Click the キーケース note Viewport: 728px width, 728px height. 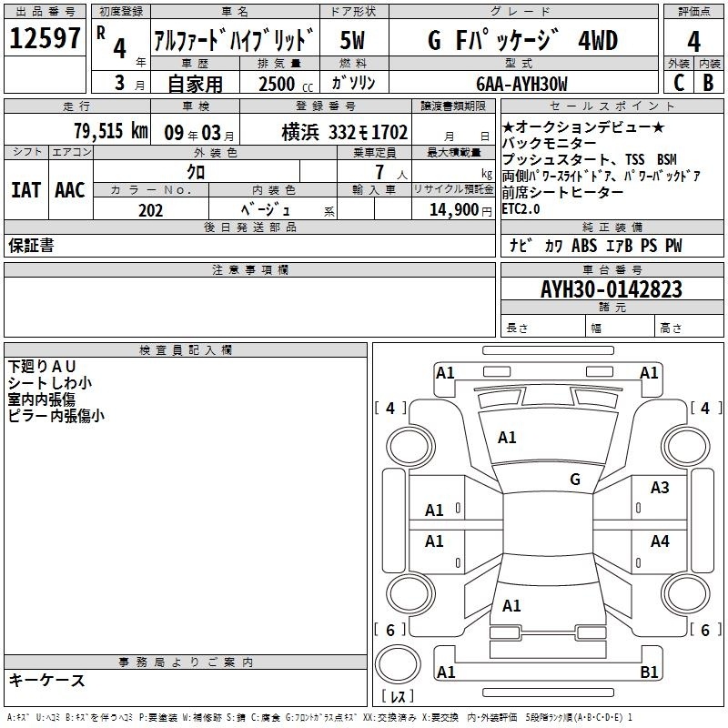46,680
